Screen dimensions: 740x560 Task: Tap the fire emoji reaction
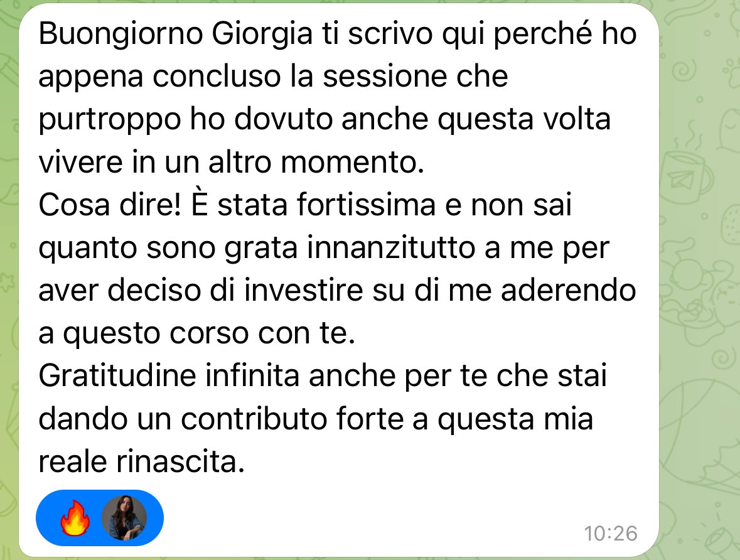click(x=75, y=518)
